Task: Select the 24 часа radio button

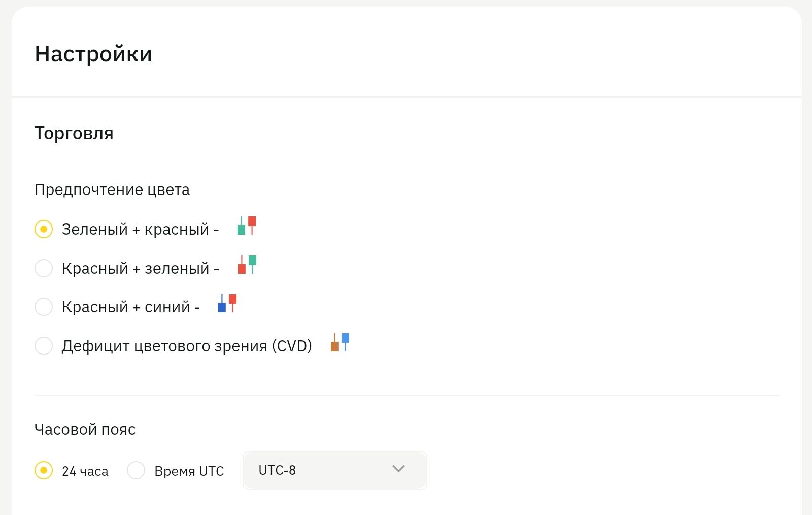Action: (44, 471)
